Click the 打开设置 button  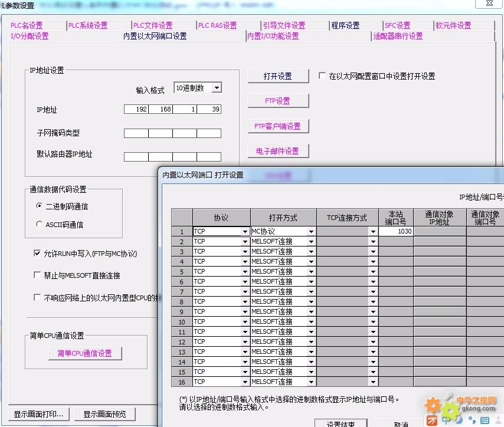tap(278, 76)
